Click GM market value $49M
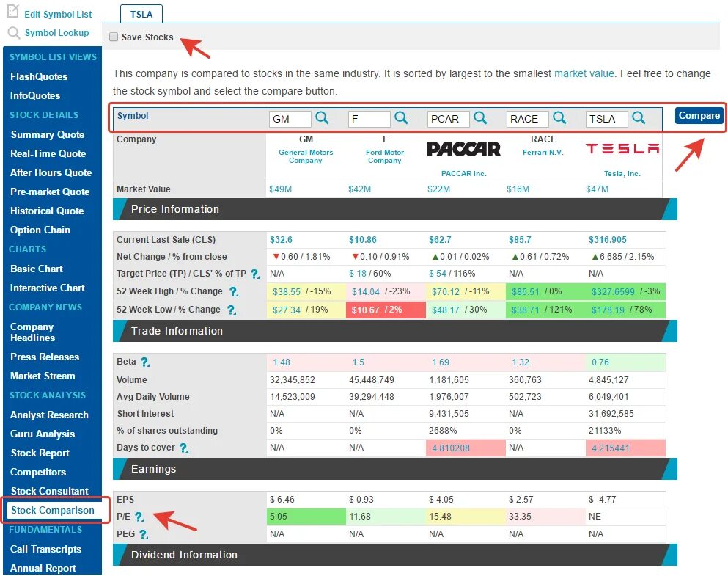Viewport: 728px width, 576px height. point(281,189)
